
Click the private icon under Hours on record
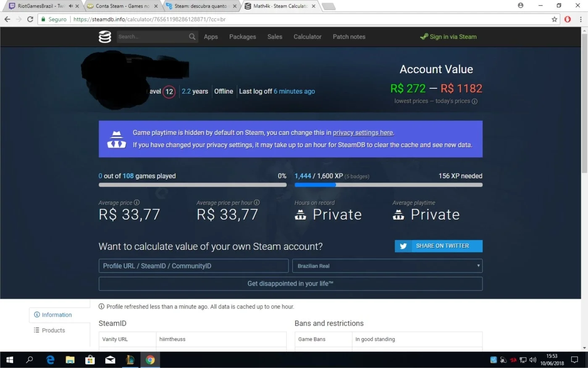(x=300, y=215)
